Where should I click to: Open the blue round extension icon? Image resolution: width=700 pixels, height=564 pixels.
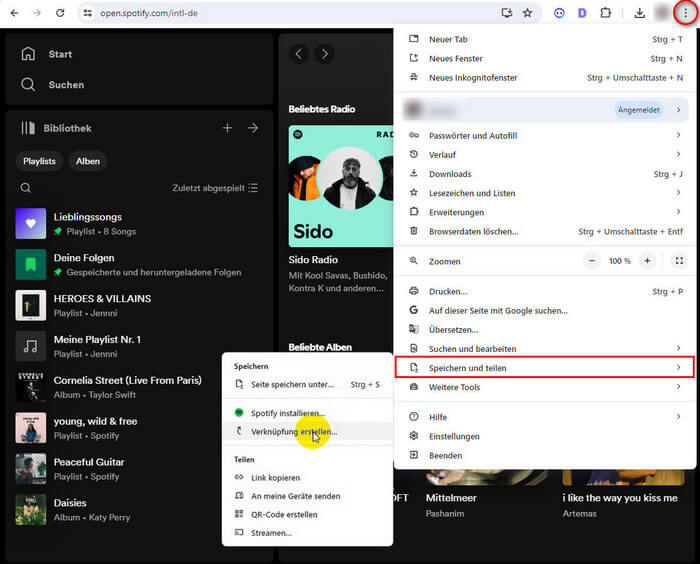[559, 13]
